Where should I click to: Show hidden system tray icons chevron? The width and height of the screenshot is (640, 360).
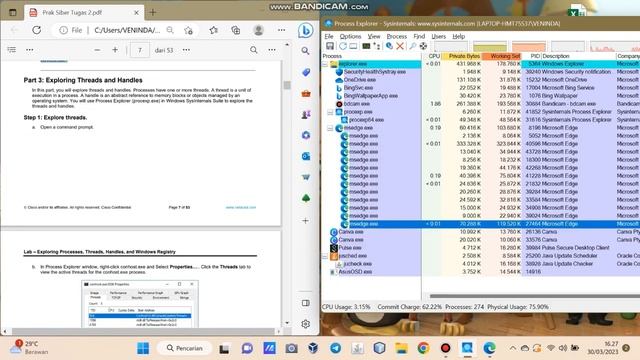[x=513, y=348]
